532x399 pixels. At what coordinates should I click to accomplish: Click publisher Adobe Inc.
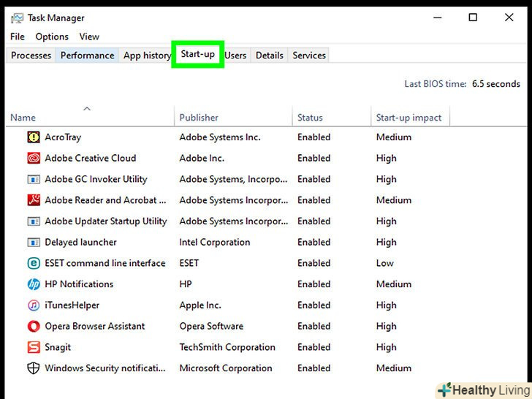pos(202,158)
